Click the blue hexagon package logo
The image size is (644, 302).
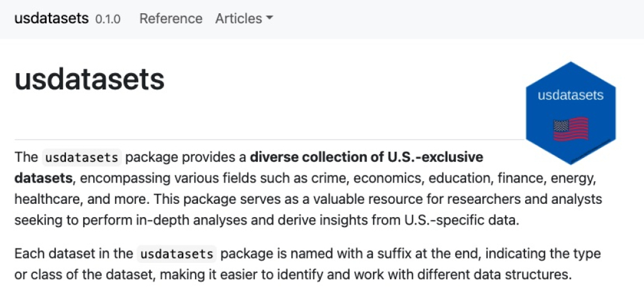click(570, 113)
